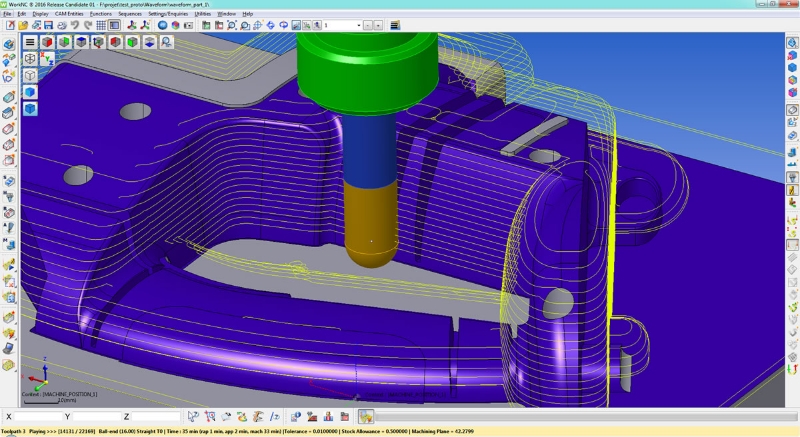Screen dimensions: 800x437
Task: Open the Sequences menu
Action: tap(130, 14)
